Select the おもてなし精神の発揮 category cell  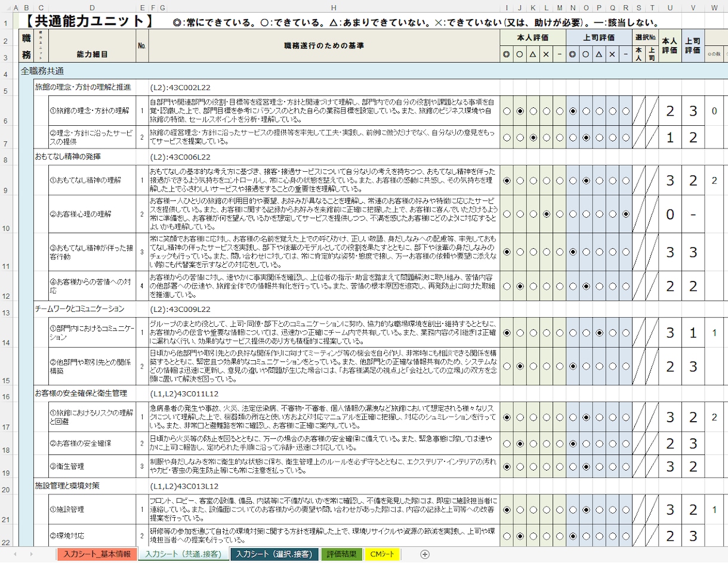point(67,157)
